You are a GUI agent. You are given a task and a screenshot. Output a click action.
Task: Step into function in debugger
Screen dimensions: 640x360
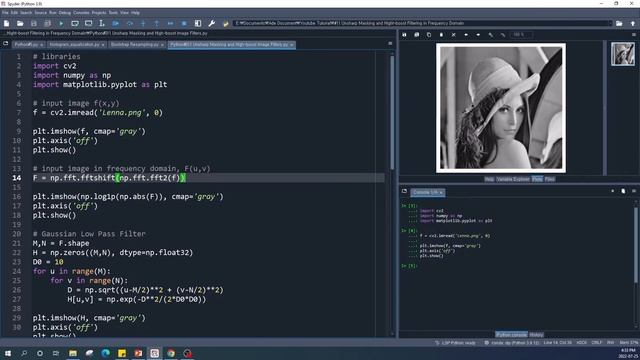click(x=143, y=24)
